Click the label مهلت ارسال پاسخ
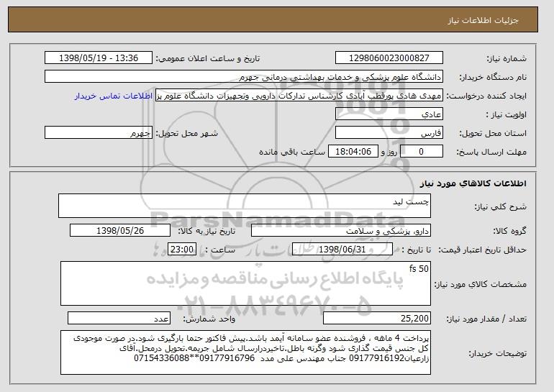The image size is (554, 392). 491,152
